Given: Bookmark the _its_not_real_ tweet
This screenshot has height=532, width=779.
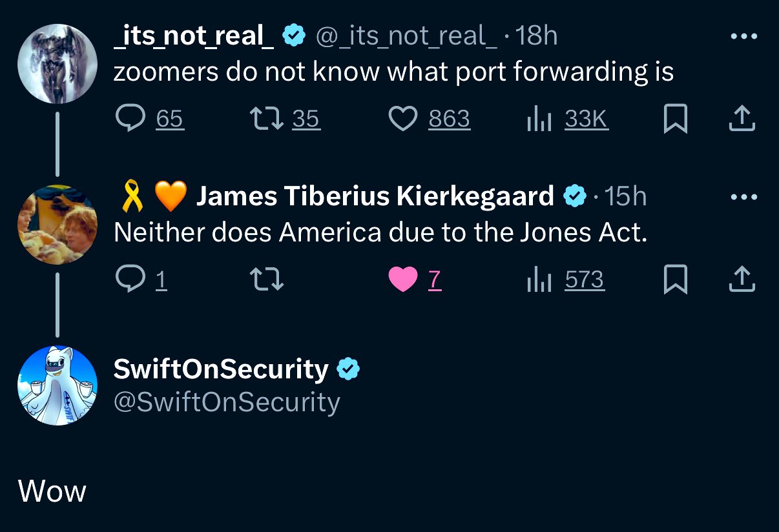Looking at the screenshot, I should [x=676, y=119].
